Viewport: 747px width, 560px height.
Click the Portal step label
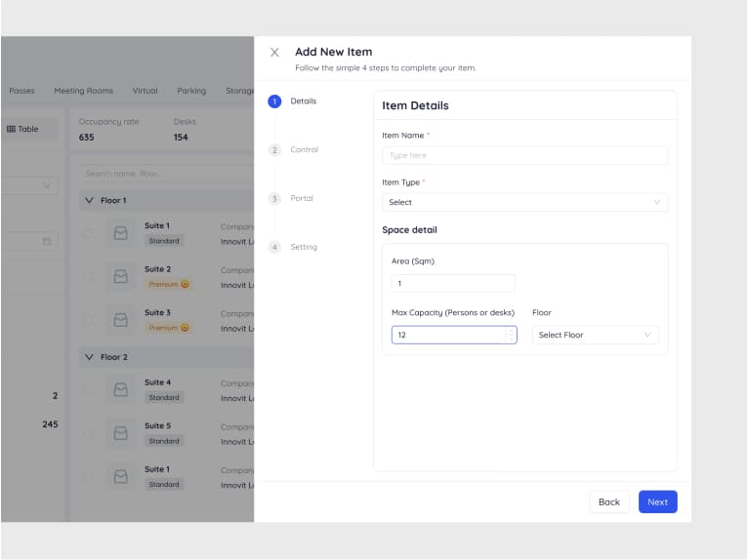click(302, 198)
